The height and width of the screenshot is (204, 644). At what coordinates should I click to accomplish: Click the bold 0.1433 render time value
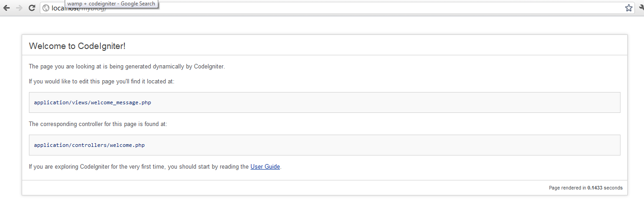pyautogui.click(x=595, y=188)
